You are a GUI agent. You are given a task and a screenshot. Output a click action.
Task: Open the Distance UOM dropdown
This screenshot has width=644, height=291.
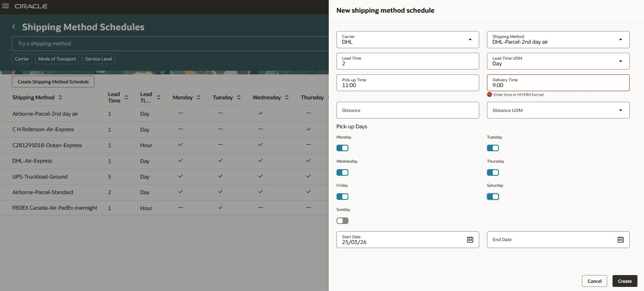pyautogui.click(x=621, y=110)
